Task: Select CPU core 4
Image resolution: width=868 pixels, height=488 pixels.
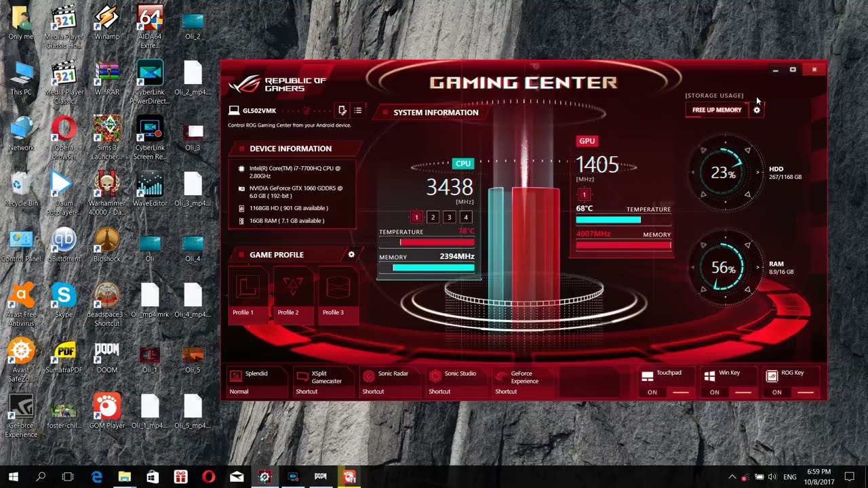Action: pyautogui.click(x=465, y=218)
